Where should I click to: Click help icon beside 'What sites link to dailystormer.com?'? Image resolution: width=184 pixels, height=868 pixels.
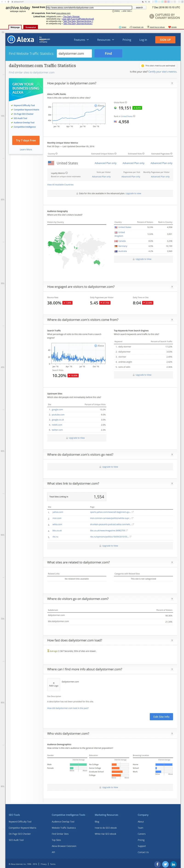pyautogui.click(x=172, y=483)
